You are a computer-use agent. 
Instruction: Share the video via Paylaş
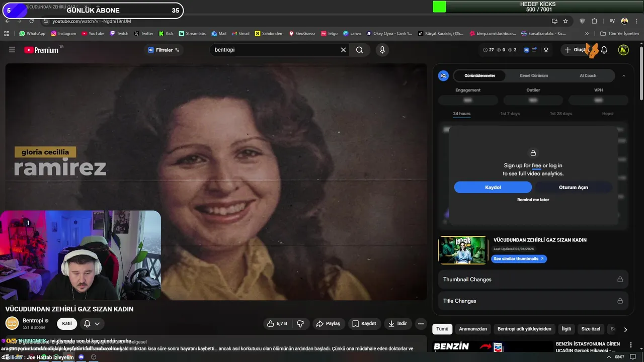click(x=328, y=324)
